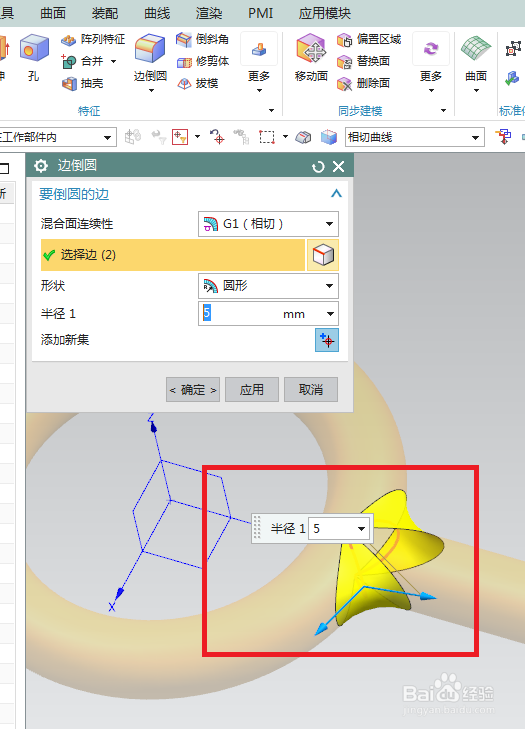Expand the 合并 dropdown arrow
This screenshot has height=729, width=525.
113,61
